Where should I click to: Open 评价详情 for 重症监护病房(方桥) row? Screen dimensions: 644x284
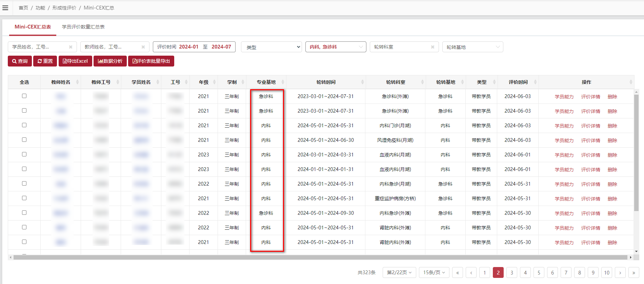590,199
